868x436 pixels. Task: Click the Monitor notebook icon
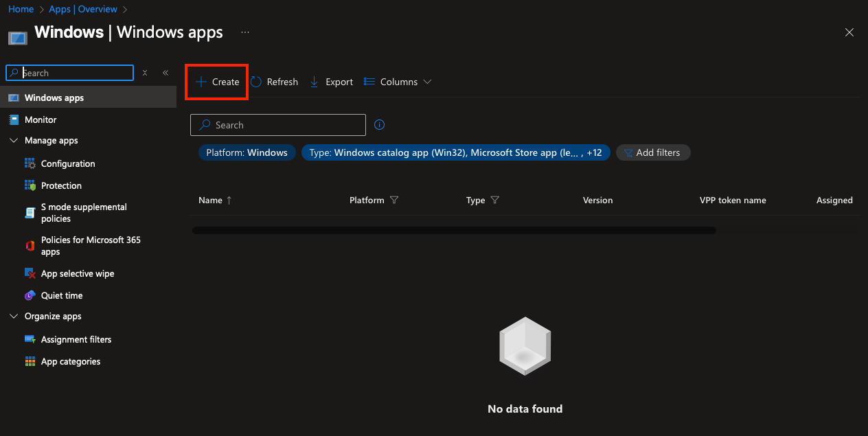[13, 119]
